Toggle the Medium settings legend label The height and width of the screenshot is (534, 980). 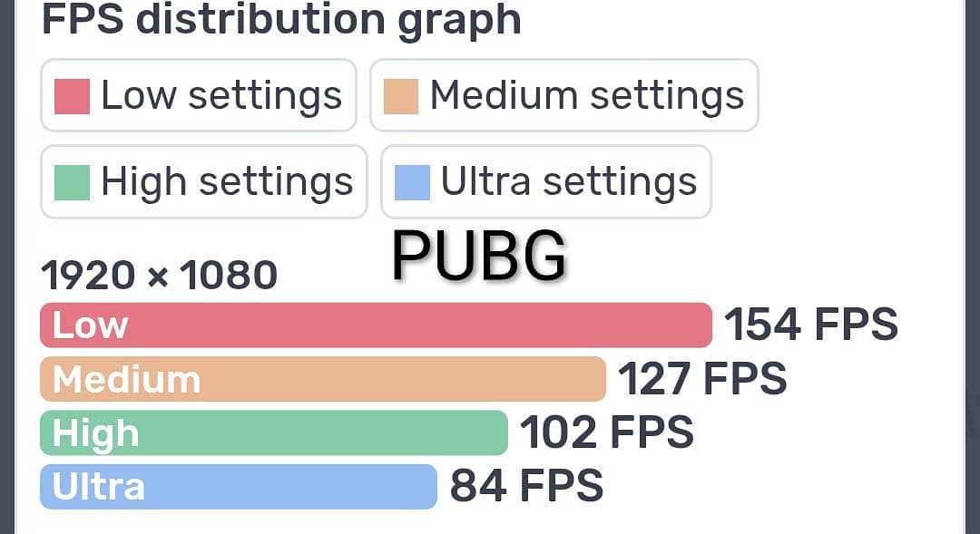point(586,96)
